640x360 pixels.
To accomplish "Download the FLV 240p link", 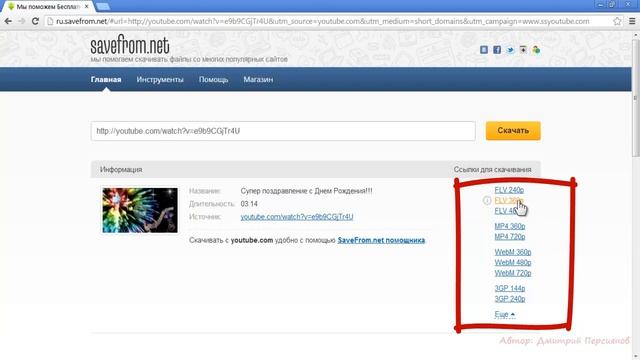I will pos(509,190).
